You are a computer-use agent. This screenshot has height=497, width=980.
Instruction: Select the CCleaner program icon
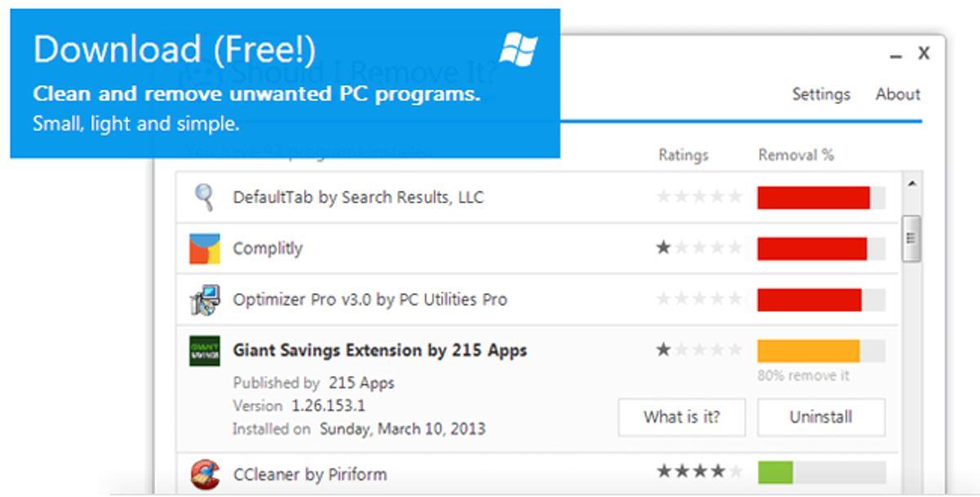(204, 474)
